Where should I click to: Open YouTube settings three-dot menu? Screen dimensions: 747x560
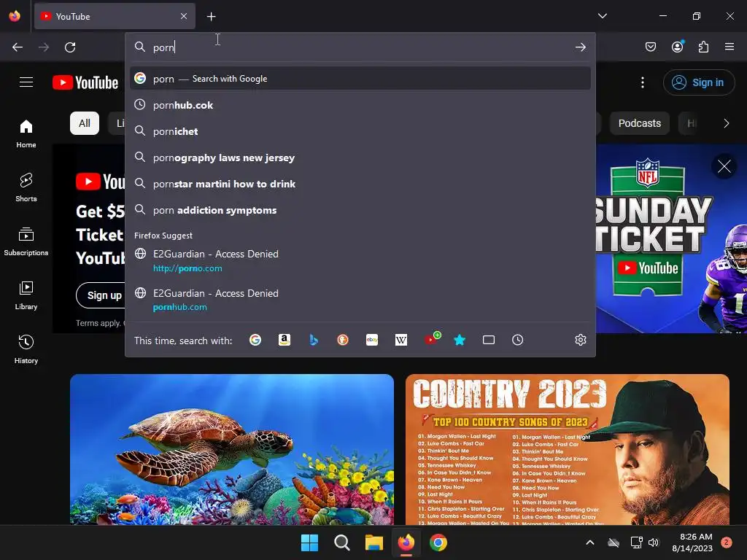642,82
